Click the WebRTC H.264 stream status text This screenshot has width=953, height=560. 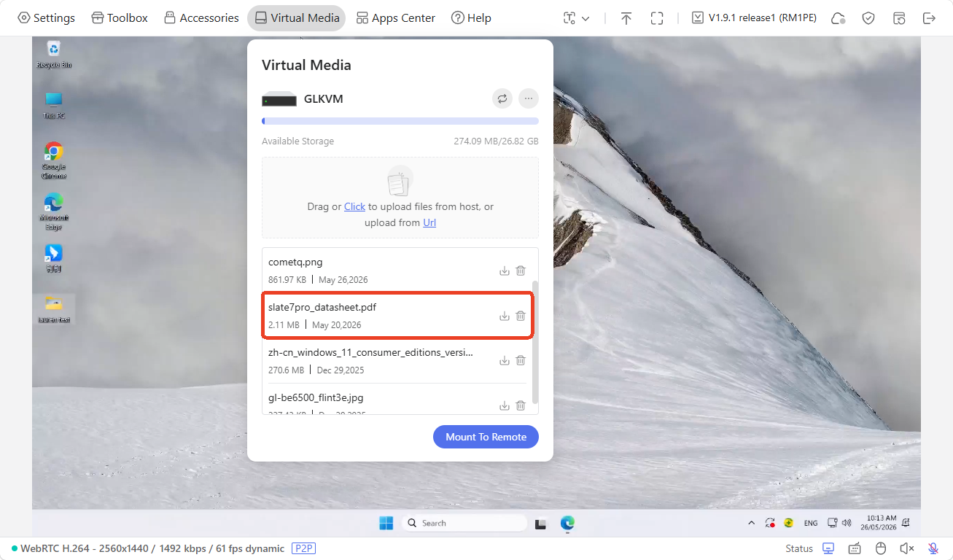pos(152,548)
